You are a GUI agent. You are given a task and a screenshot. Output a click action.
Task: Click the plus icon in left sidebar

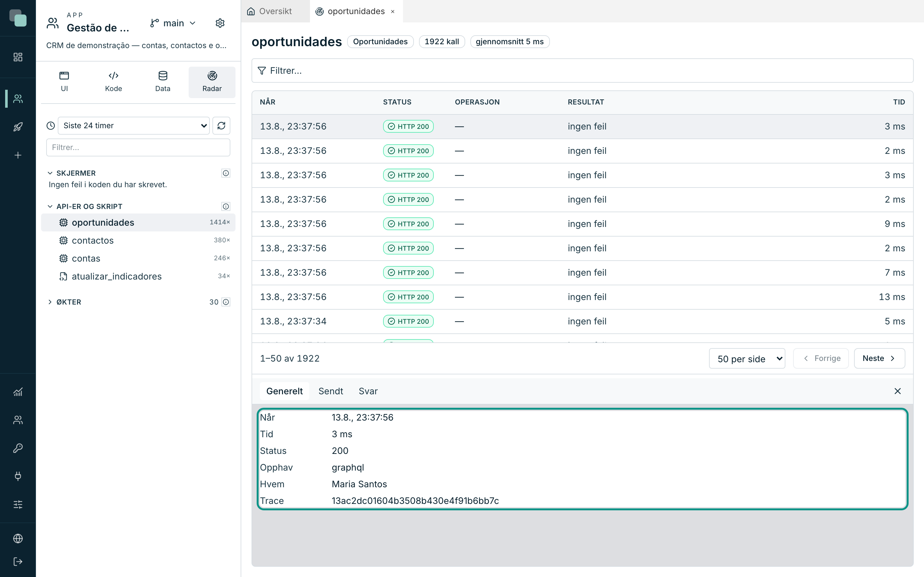pyautogui.click(x=18, y=155)
